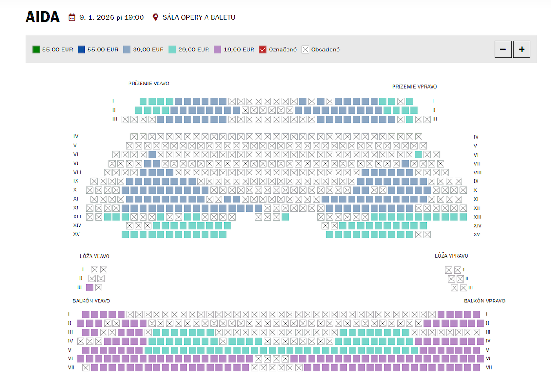Click the AIDA title

tap(43, 17)
